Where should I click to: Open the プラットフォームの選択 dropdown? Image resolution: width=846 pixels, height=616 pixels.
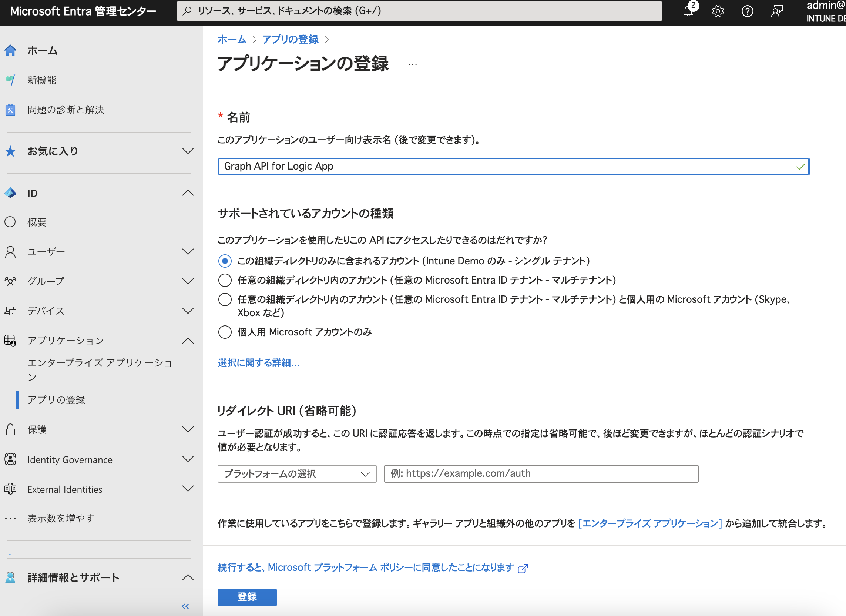point(296,474)
